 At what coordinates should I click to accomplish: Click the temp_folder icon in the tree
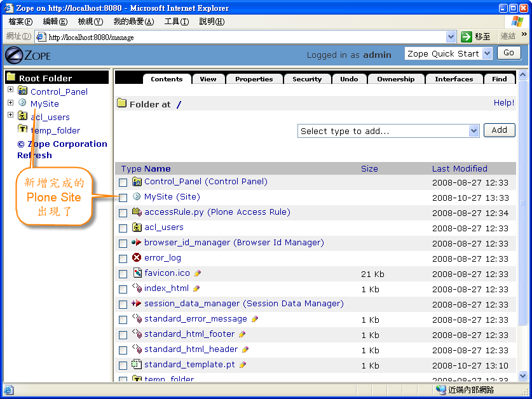(x=23, y=129)
